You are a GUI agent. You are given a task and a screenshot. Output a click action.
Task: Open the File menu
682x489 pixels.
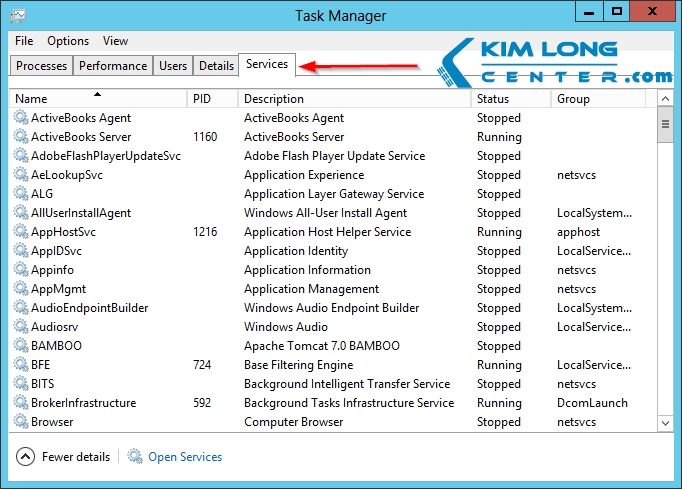click(24, 41)
